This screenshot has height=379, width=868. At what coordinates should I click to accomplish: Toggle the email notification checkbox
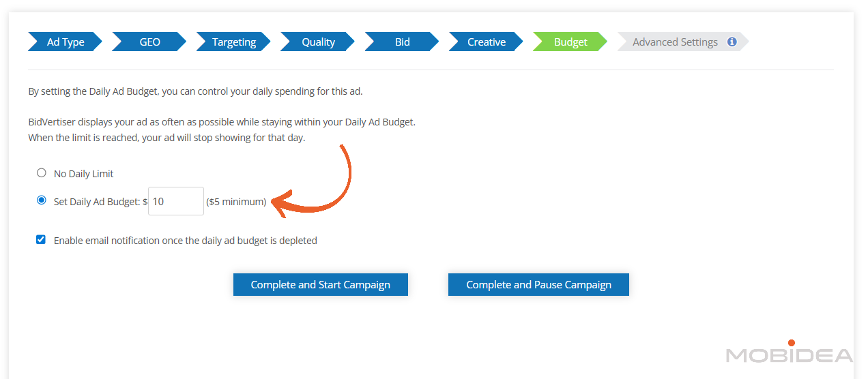41,240
